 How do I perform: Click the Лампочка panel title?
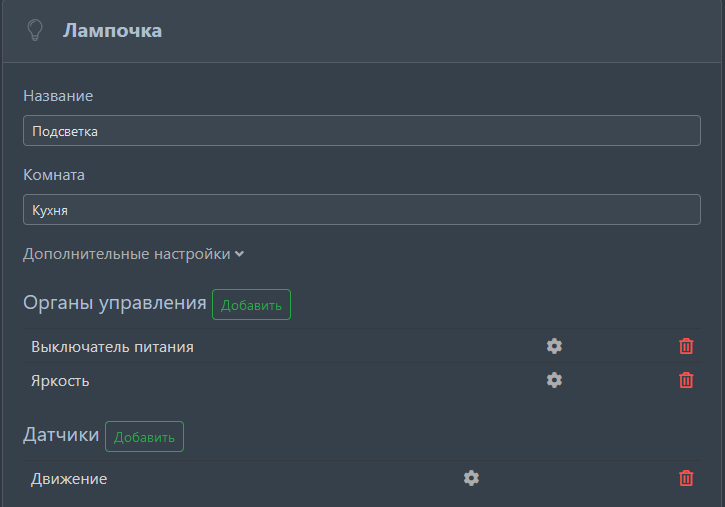pos(112,31)
